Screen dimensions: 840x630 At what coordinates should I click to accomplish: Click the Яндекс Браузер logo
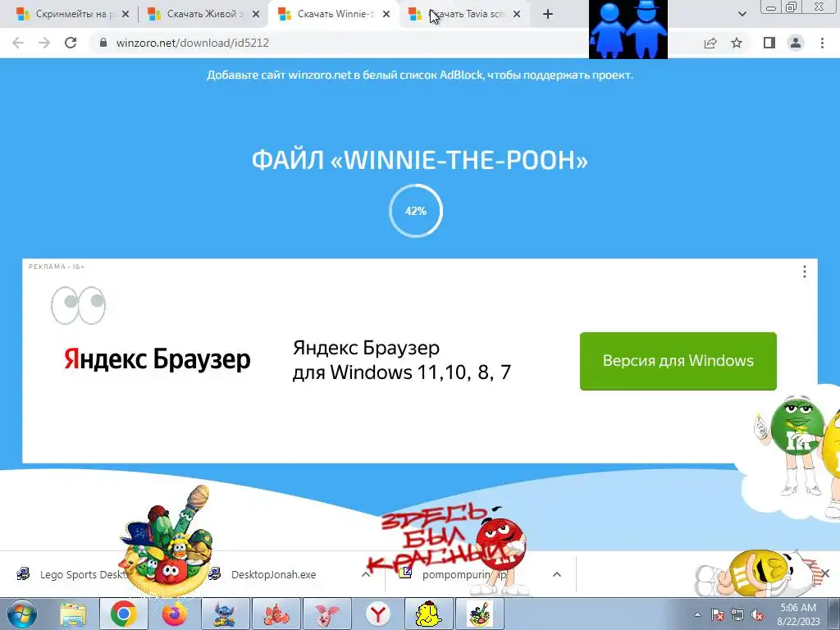pyautogui.click(x=157, y=359)
